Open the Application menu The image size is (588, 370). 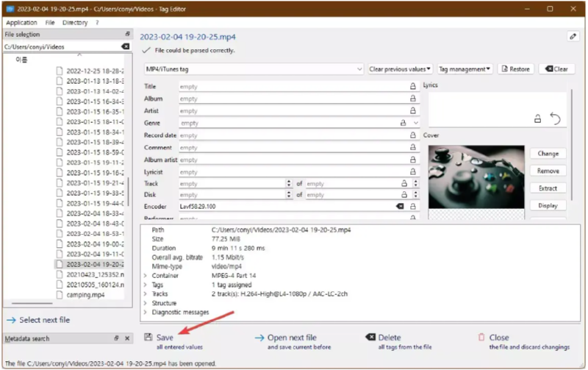(21, 23)
